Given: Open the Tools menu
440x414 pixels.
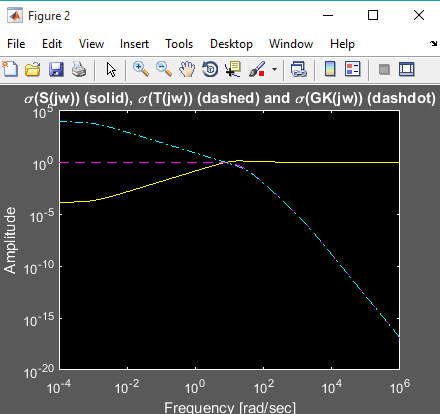Looking at the screenshot, I should (179, 44).
